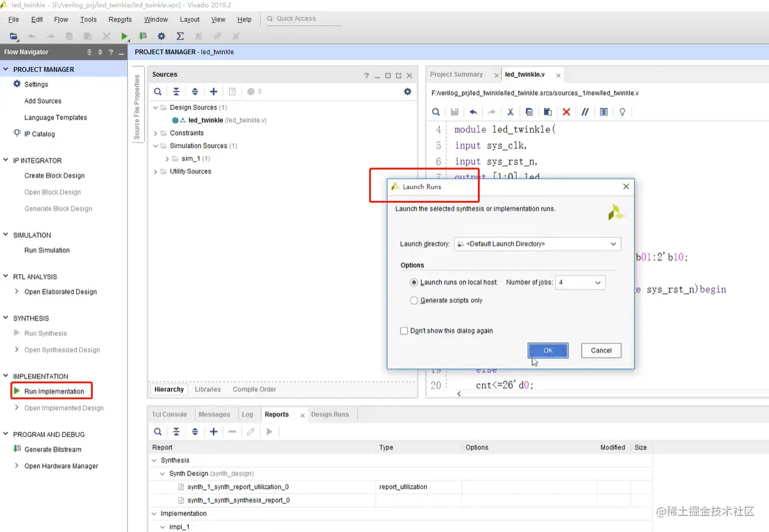Screen dimensions: 769x532
Task: Click the Open Project icon in main toolbar
Action: pyautogui.click(x=14, y=36)
